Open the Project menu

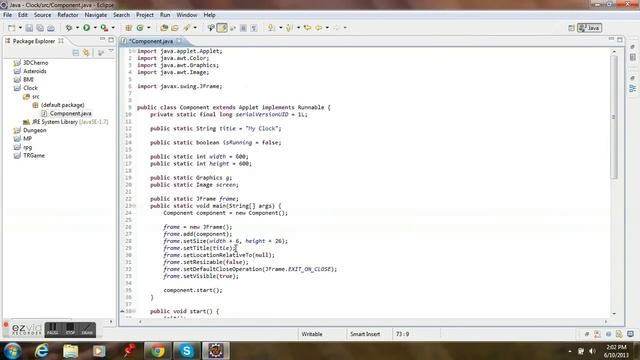[145, 15]
